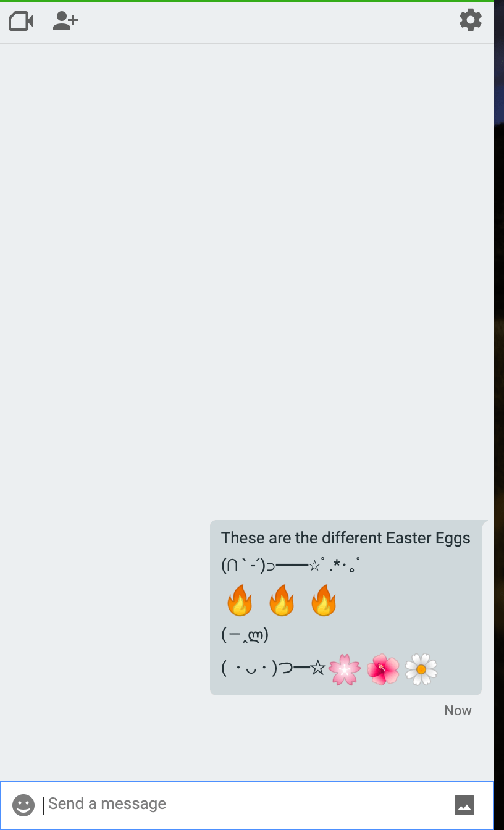Click the 'Now' message timestamp

click(458, 711)
